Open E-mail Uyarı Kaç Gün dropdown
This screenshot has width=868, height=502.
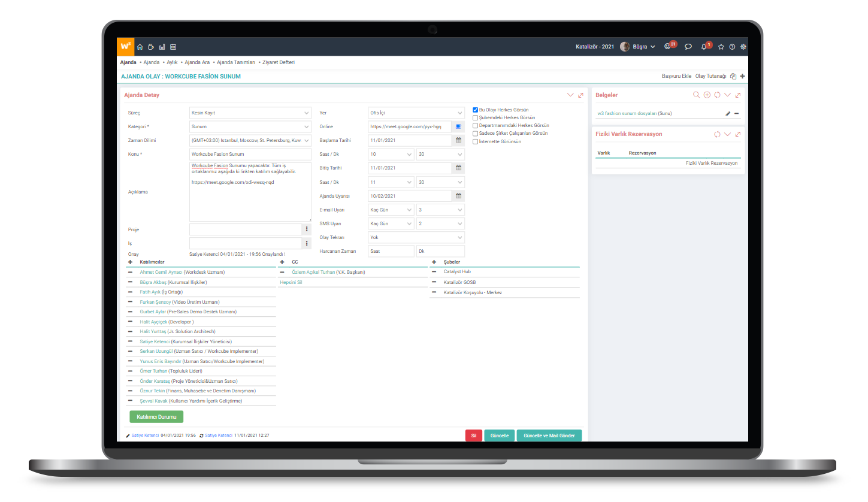391,210
